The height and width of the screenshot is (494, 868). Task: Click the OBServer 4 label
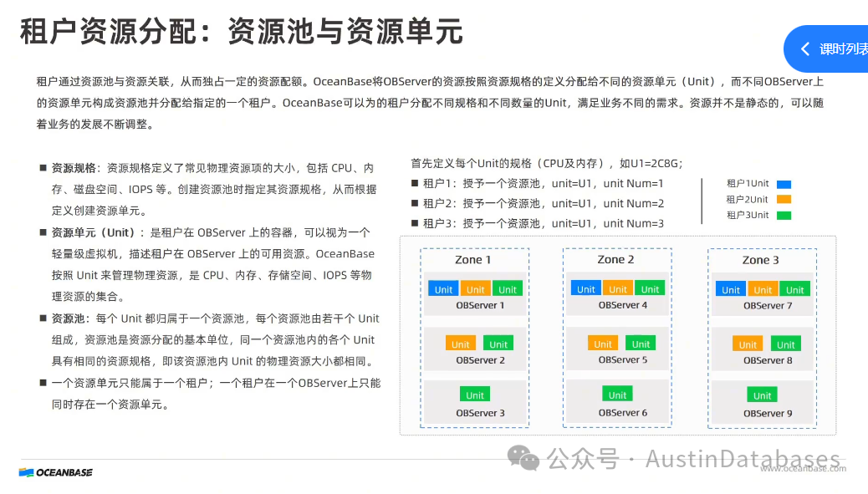tap(623, 305)
